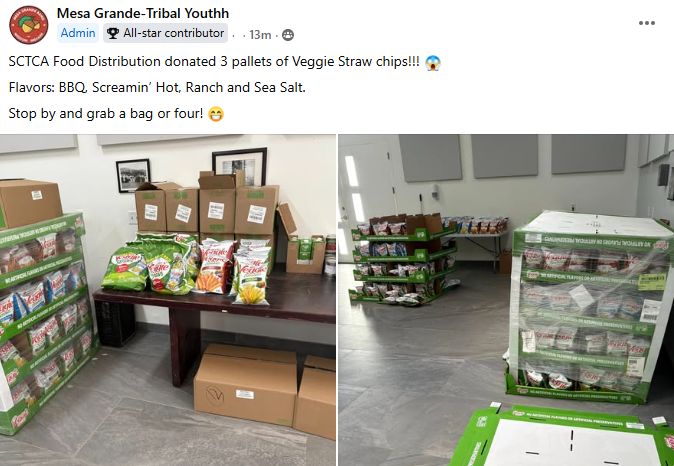The width and height of the screenshot is (674, 466).
Task: Open the Mesa Grande-Tribal Youthh profile name
Action: click(143, 13)
